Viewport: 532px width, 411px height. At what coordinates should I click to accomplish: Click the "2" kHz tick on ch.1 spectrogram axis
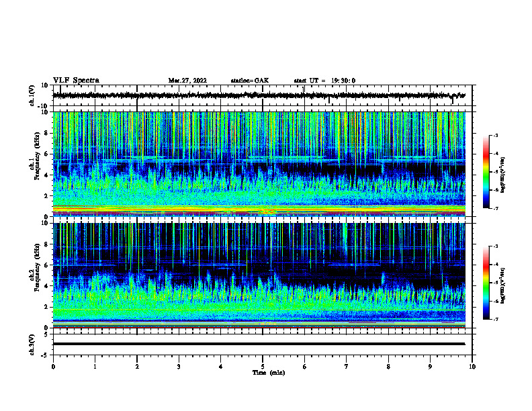[46, 196]
